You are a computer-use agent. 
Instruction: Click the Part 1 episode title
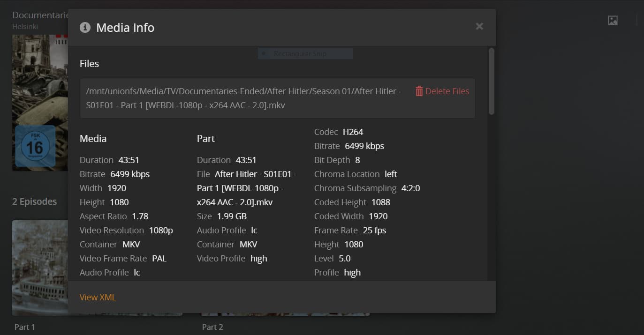pyautogui.click(x=25, y=327)
